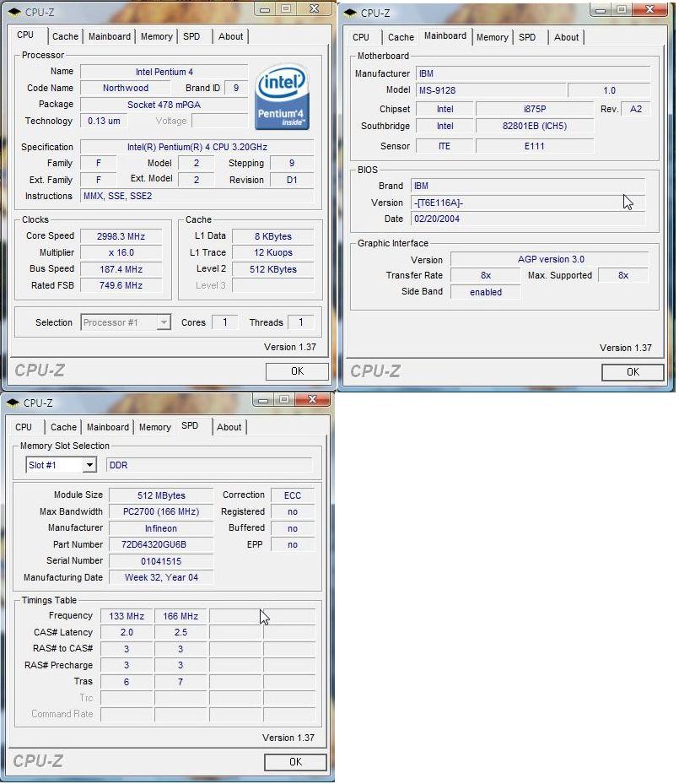Click OK in the CPU tab window

(297, 371)
